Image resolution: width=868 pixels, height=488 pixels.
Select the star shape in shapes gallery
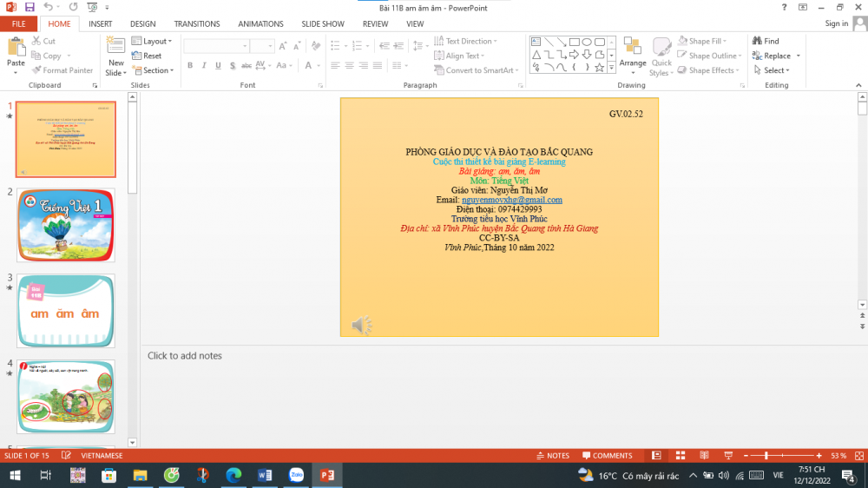tap(599, 67)
